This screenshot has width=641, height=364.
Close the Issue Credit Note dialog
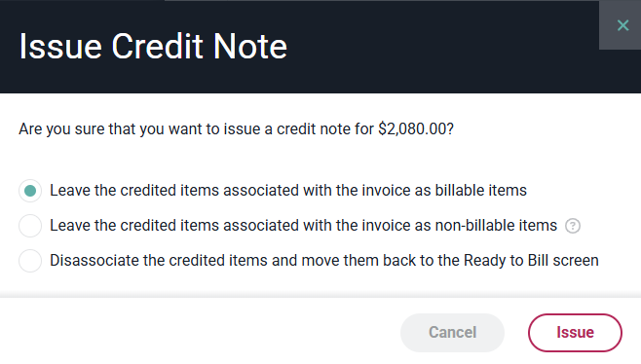coord(622,25)
